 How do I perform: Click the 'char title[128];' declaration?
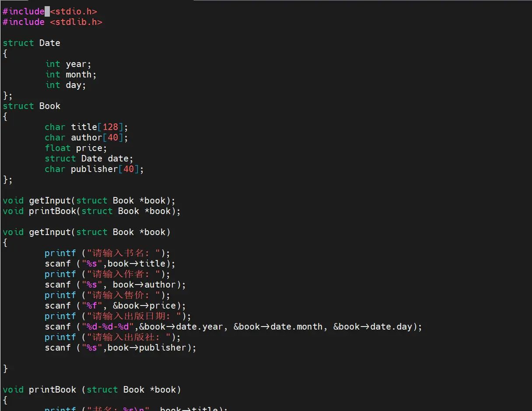[87, 127]
